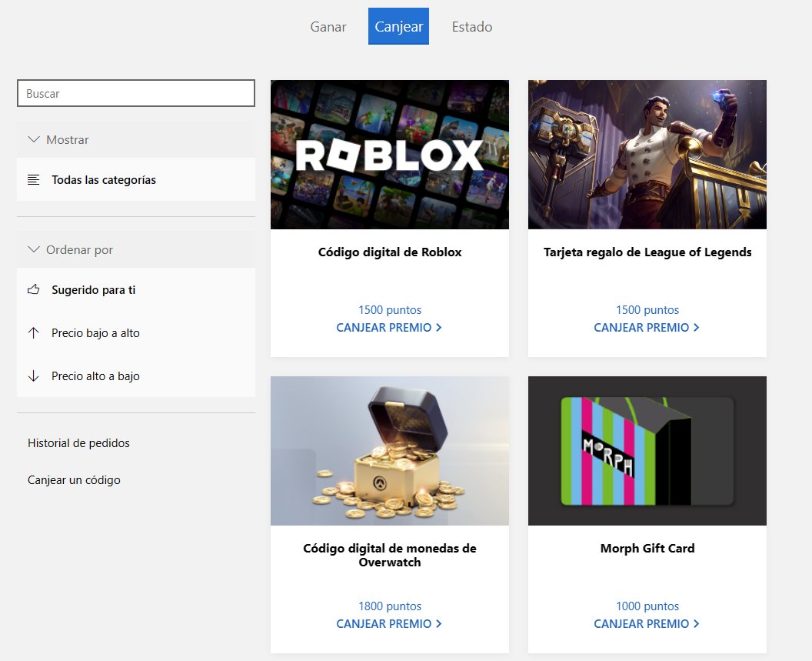Open the Morph Gift Card image
This screenshot has width=812, height=661.
[647, 450]
